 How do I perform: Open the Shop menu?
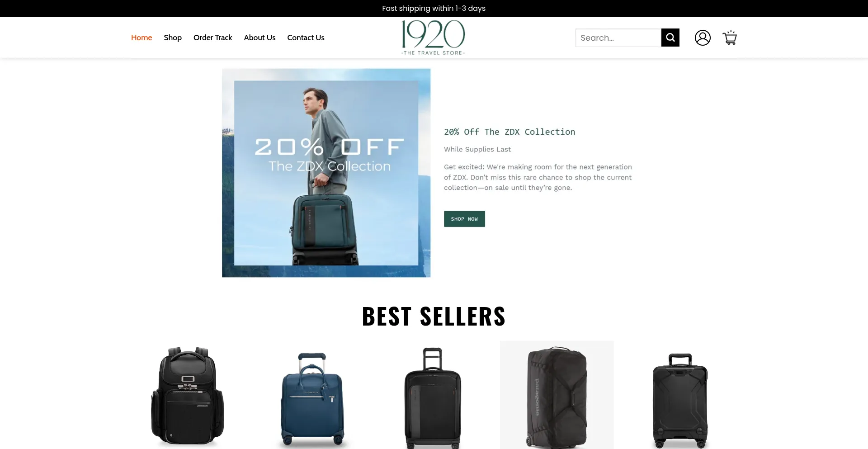(173, 38)
